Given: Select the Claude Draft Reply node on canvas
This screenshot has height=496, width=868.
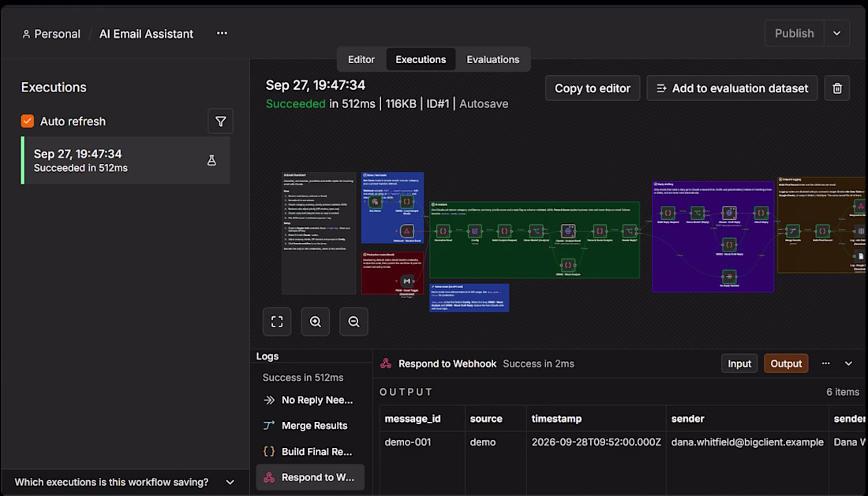Looking at the screenshot, I should [729, 213].
